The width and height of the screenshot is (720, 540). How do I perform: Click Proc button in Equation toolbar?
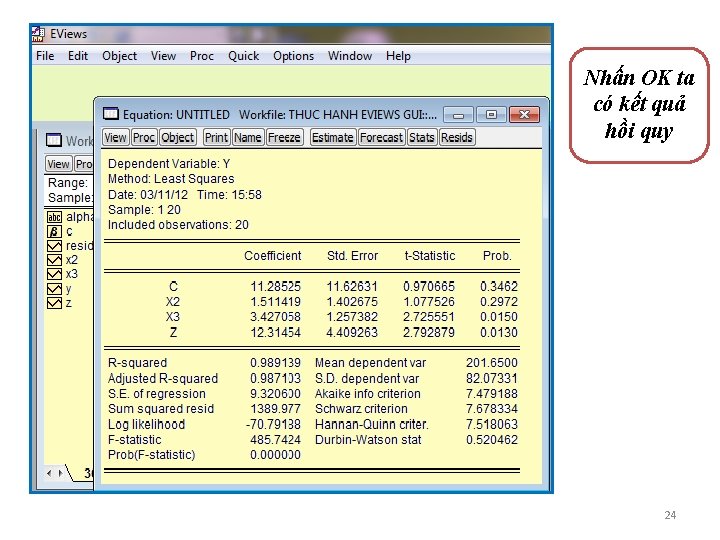(144, 137)
